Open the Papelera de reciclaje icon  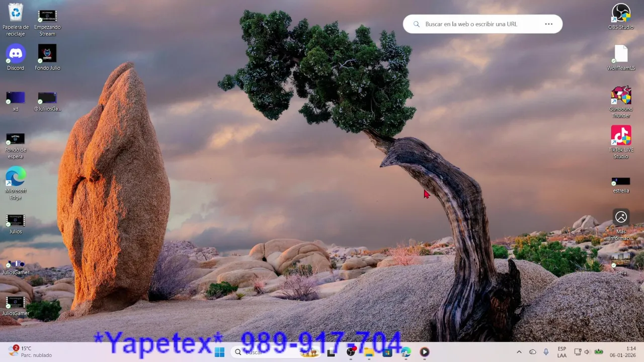pyautogui.click(x=16, y=20)
